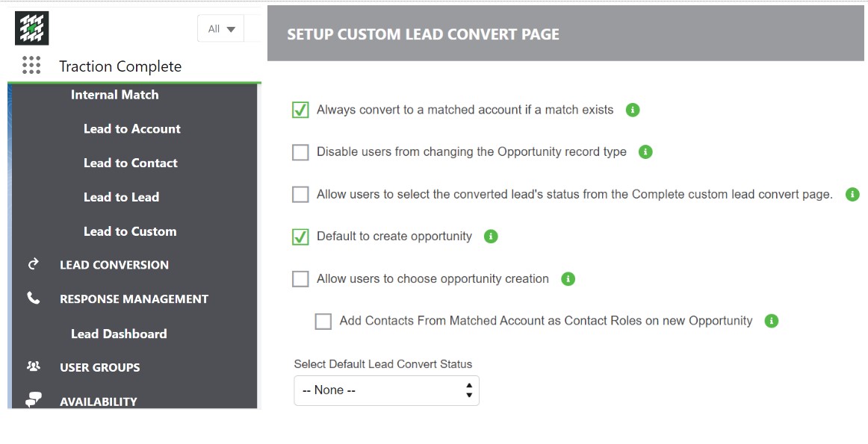Open the All search scope dropdown
Viewport: 868px width, 444px height.
click(x=221, y=29)
